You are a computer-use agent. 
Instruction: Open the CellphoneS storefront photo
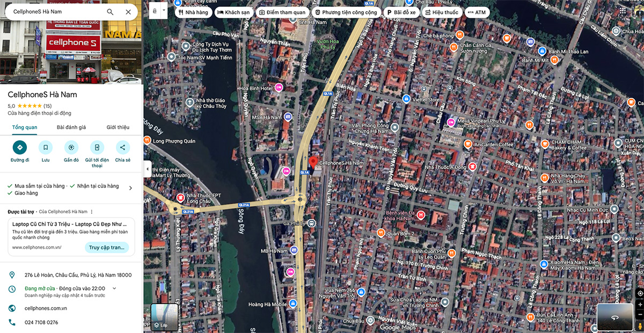click(71, 52)
